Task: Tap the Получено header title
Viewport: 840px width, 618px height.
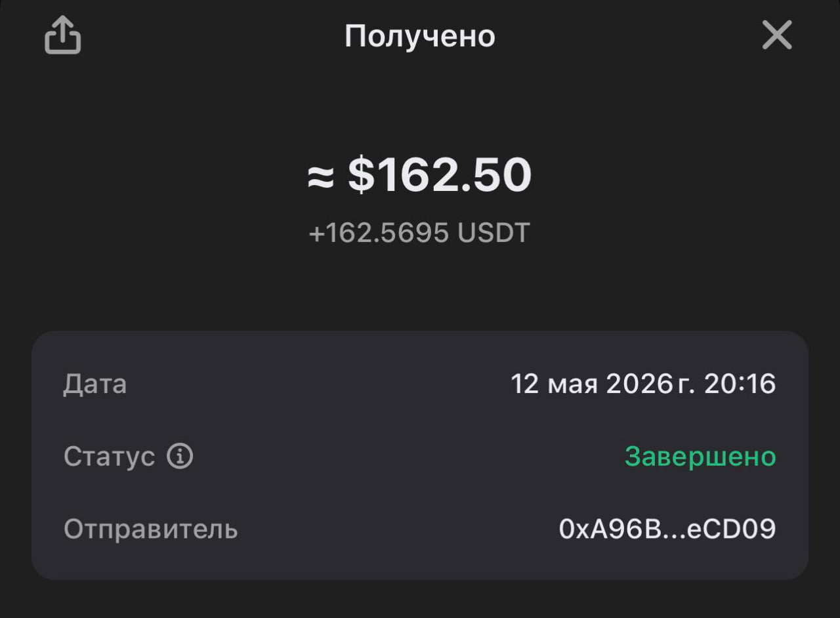Action: tap(420, 36)
